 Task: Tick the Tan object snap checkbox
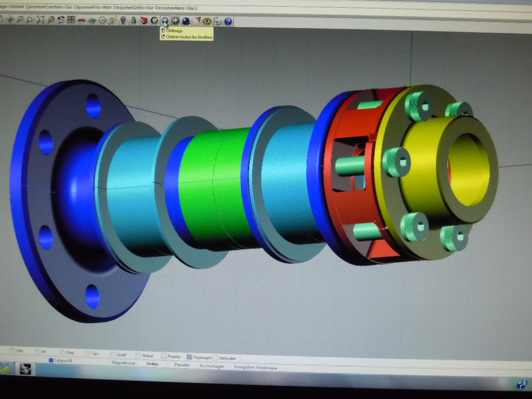[x=87, y=353]
